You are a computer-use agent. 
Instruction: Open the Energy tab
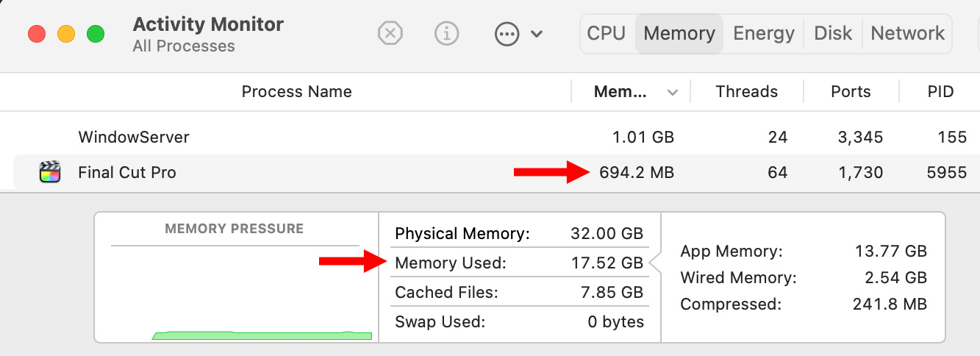tap(764, 33)
